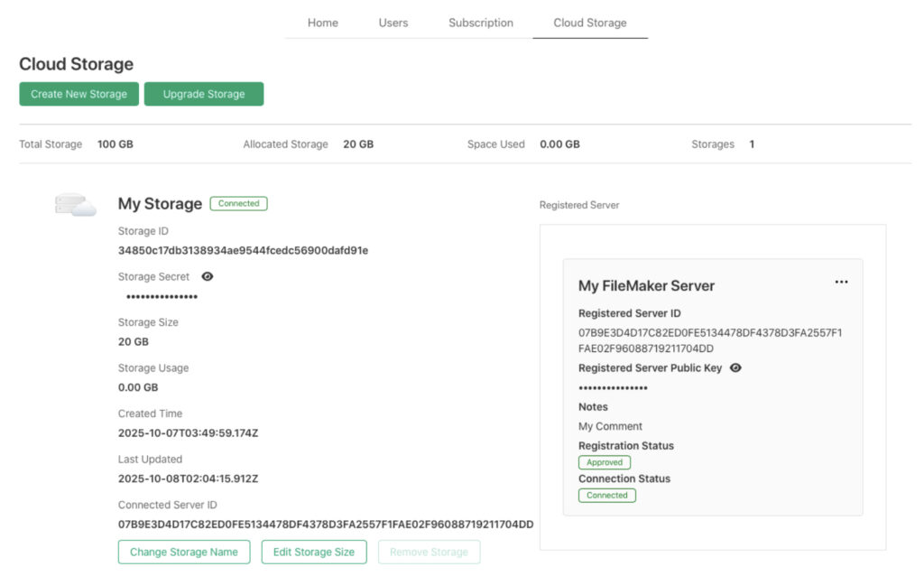Open the Subscription tab
This screenshot has height=576, width=924.
pyautogui.click(x=480, y=23)
